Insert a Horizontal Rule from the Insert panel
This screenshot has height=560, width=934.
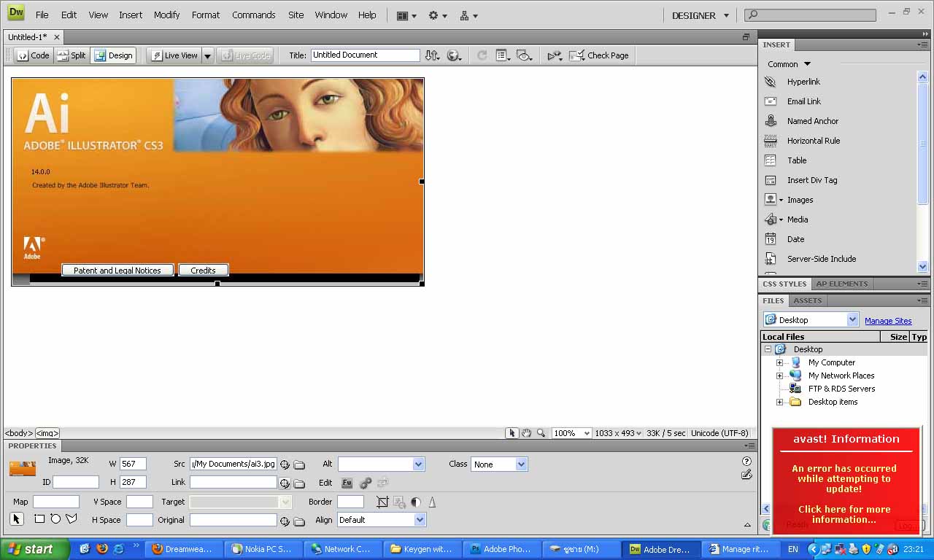click(x=814, y=141)
